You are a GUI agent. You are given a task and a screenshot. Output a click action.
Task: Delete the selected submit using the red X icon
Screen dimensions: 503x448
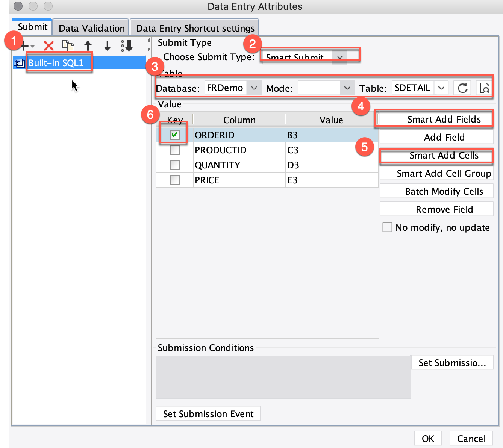[48, 46]
